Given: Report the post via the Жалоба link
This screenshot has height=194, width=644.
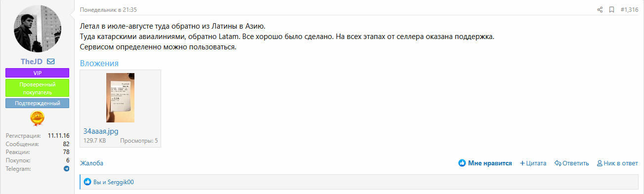Looking at the screenshot, I should point(91,163).
